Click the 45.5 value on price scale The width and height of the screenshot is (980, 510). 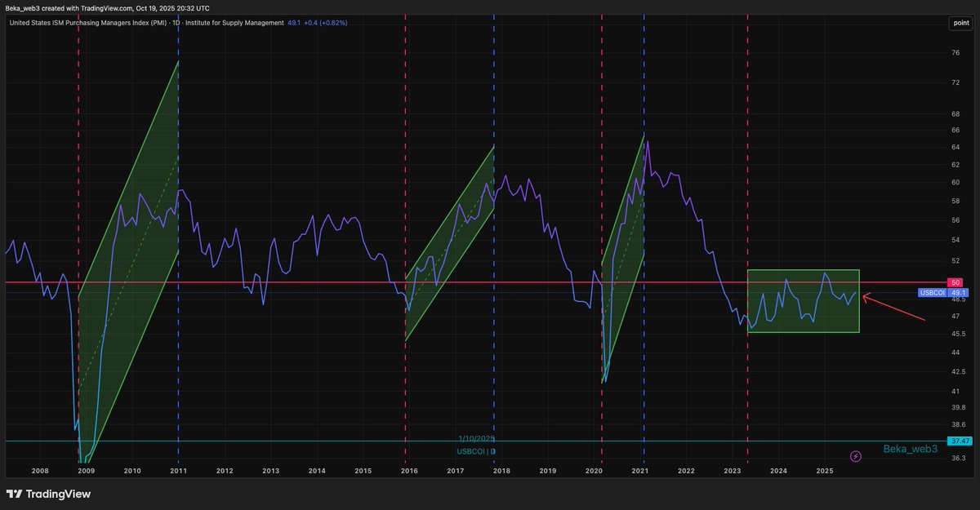[957, 334]
